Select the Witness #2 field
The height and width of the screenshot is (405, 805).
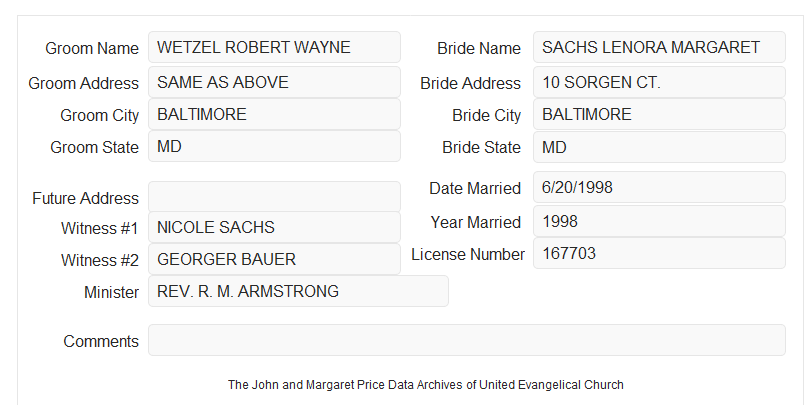pos(274,259)
